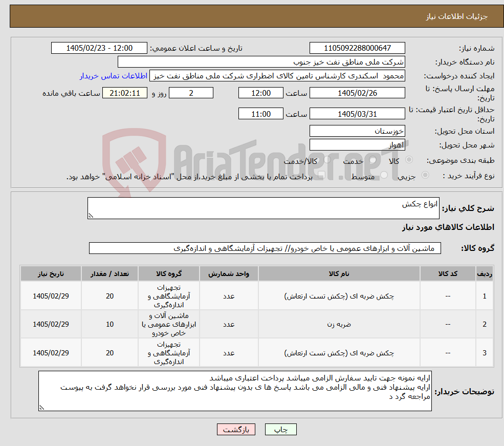Viewport: 504px width, 446px height.
Task: Click the گروه کالا table column header
Action: [169, 273]
